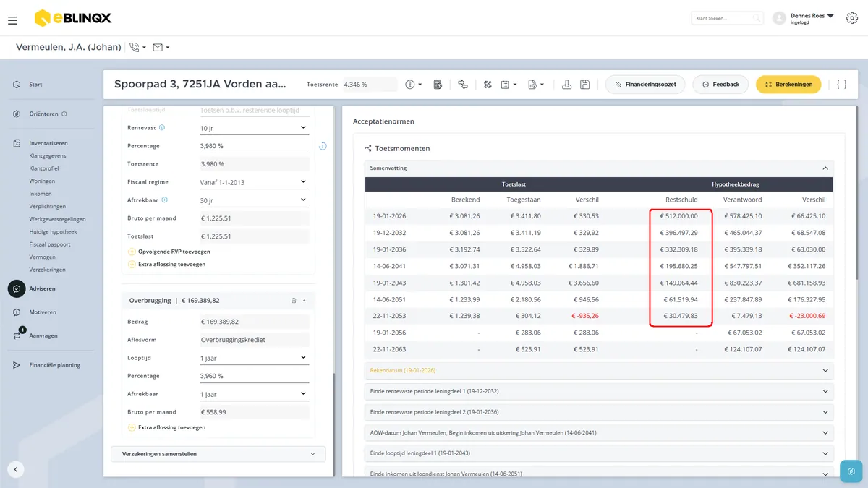
Task: Open the blue assistant widget at bottom right
Action: tap(851, 471)
